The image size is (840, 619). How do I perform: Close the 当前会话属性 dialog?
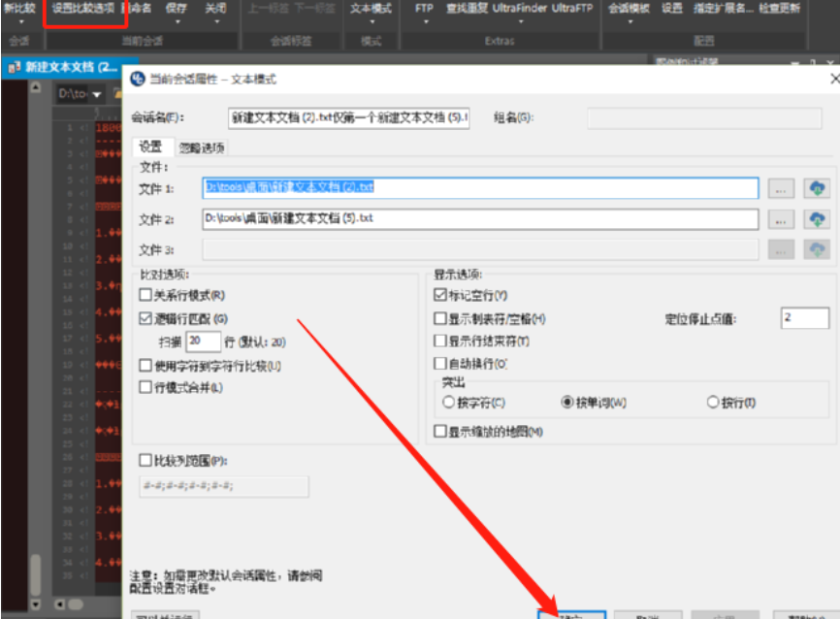(x=834, y=79)
